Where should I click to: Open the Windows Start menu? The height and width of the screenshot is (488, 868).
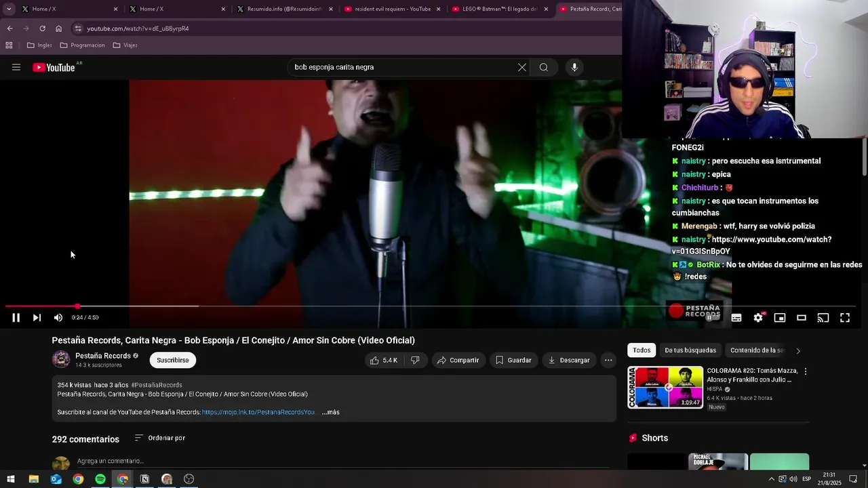(11, 479)
